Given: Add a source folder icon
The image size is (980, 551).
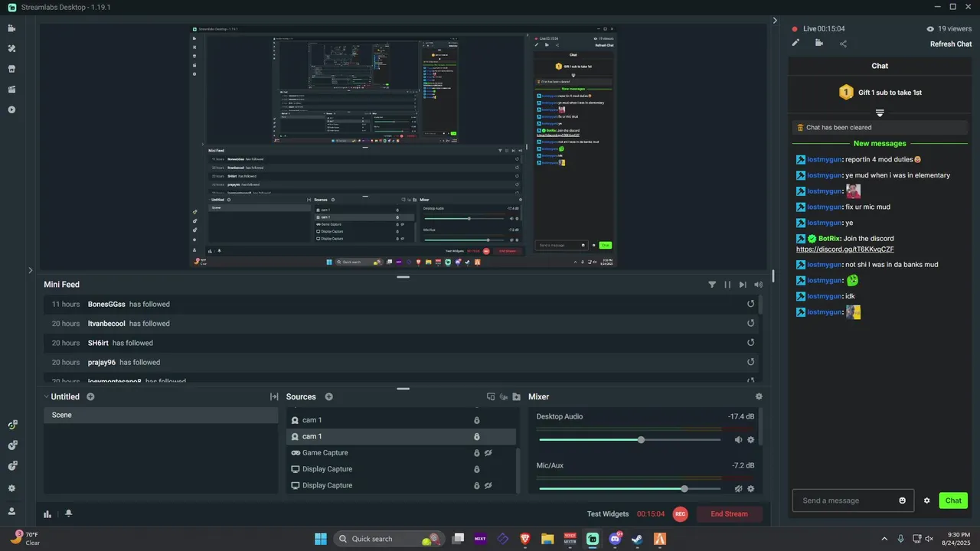Looking at the screenshot, I should tap(517, 396).
